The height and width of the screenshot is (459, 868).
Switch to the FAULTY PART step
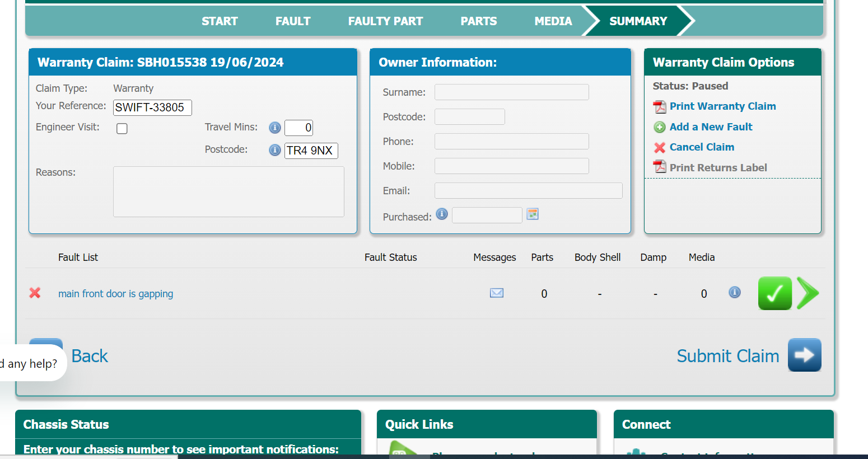385,21
